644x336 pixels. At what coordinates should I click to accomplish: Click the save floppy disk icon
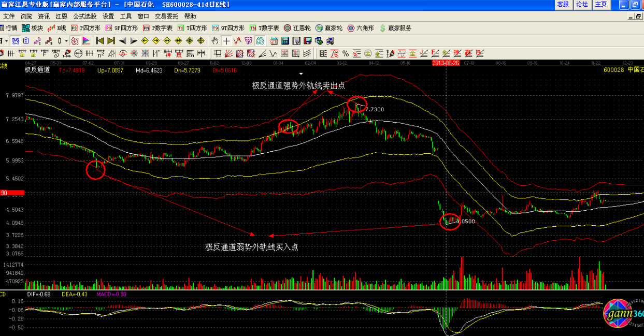coord(307,41)
